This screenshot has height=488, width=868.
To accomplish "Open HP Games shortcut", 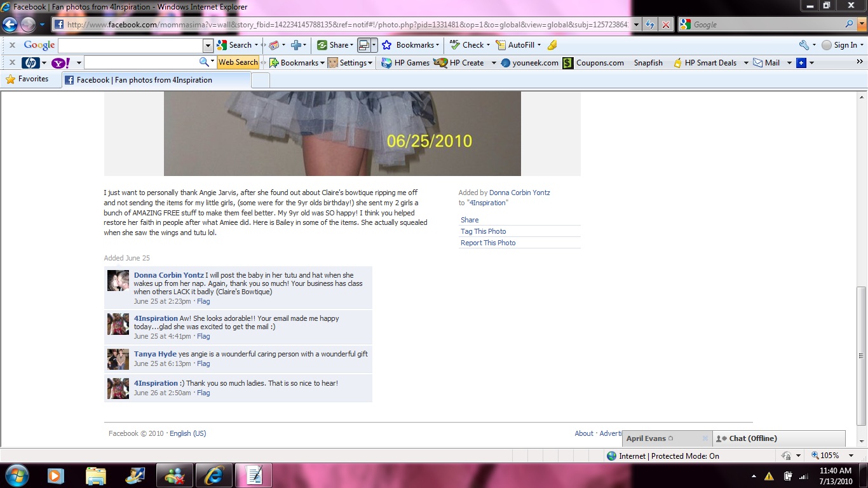I will click(x=405, y=63).
